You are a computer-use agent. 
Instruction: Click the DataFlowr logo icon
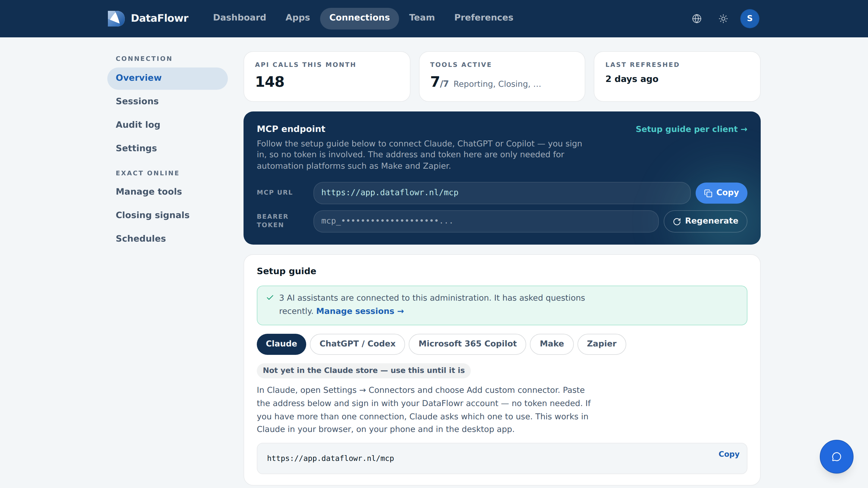point(116,18)
